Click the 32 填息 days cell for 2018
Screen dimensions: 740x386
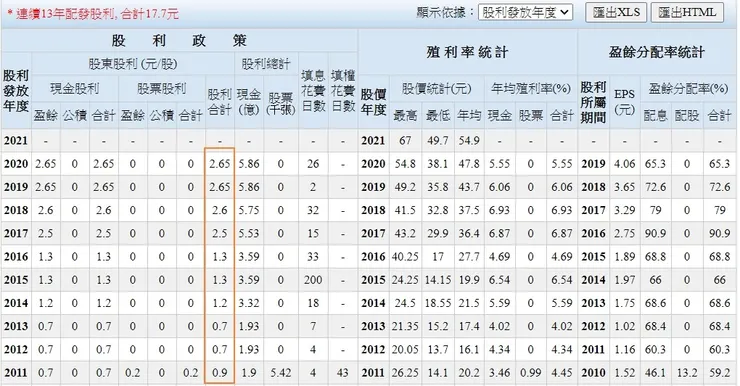(313, 210)
